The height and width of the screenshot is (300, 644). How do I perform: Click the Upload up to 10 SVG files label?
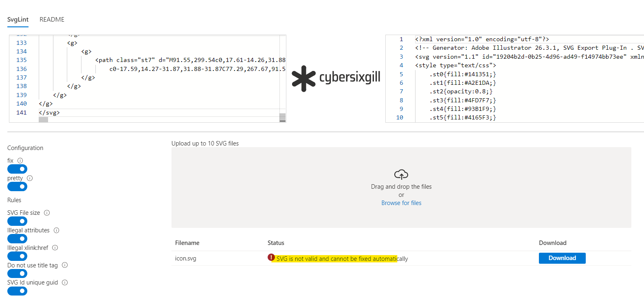tap(205, 143)
